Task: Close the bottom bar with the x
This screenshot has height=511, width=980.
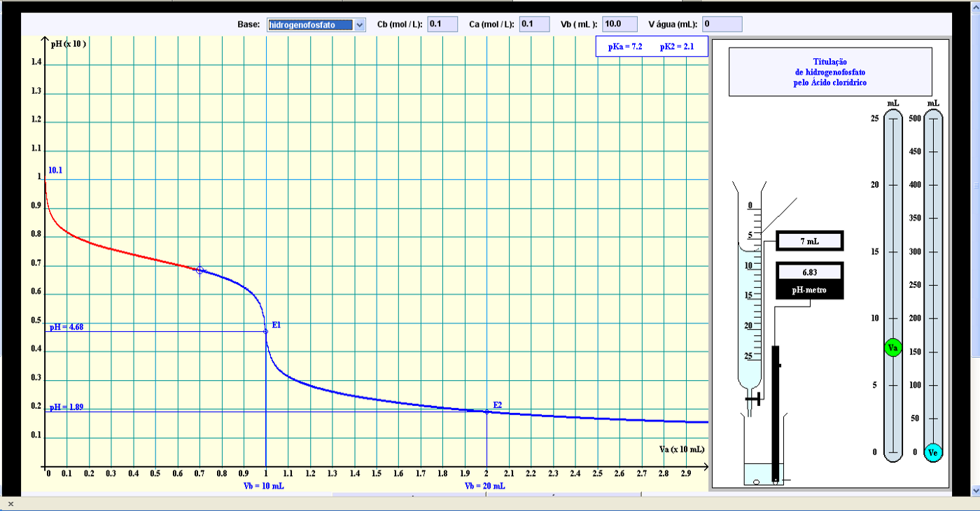Action: pos(10,504)
